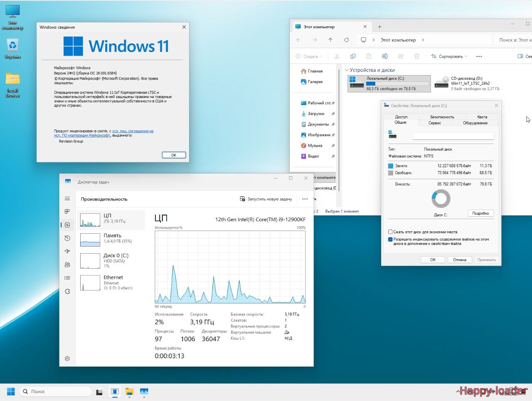Screen dimensions: 532x401
Task: Open the Task Manager hamburger navigation menu
Action: coord(67,198)
